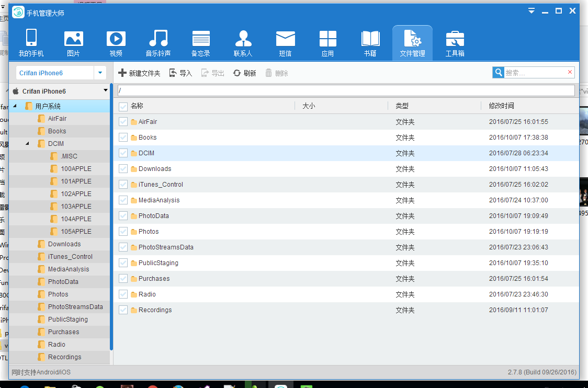Viewport: 588px width, 388px height.
Task: Open the 音乐铃声 music section
Action: coord(159,43)
